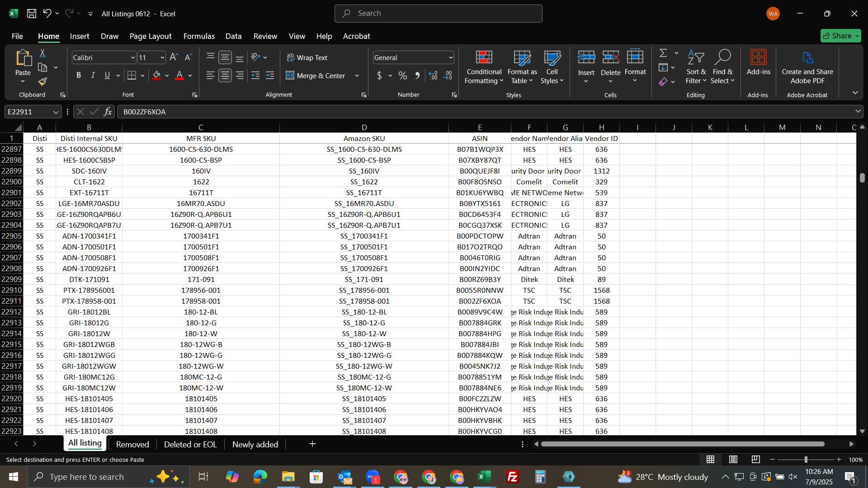This screenshot has width=868, height=488.
Task: Click the Increase Indent icon
Action: pyautogui.click(x=270, y=75)
